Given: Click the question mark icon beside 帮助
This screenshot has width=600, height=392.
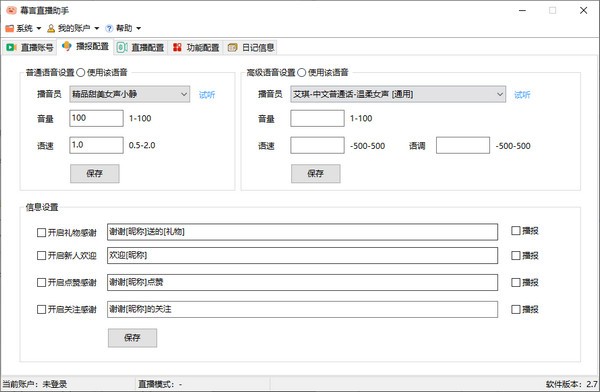Looking at the screenshot, I should point(109,28).
